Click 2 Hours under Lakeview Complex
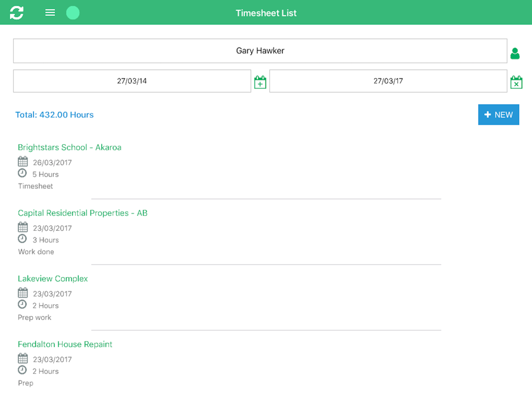The width and height of the screenshot is (532, 399). click(45, 306)
